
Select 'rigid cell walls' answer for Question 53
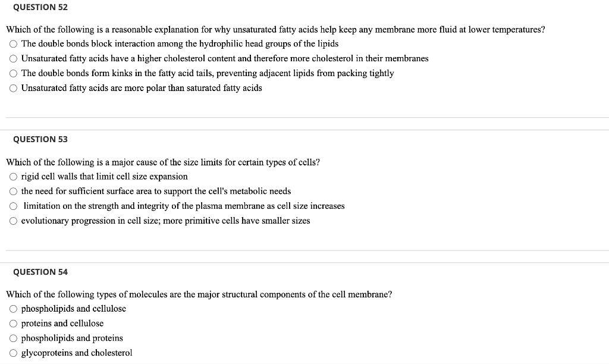pos(12,176)
